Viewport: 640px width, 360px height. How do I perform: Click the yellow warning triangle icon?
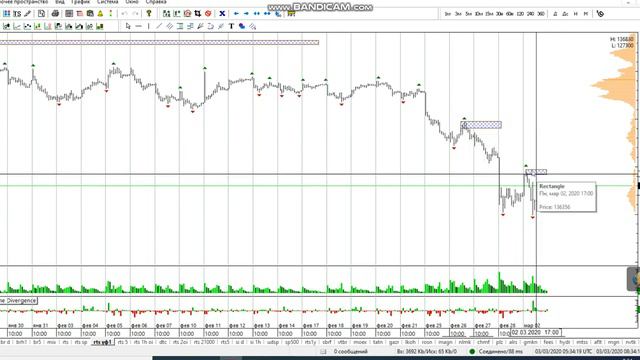click(100, 13)
